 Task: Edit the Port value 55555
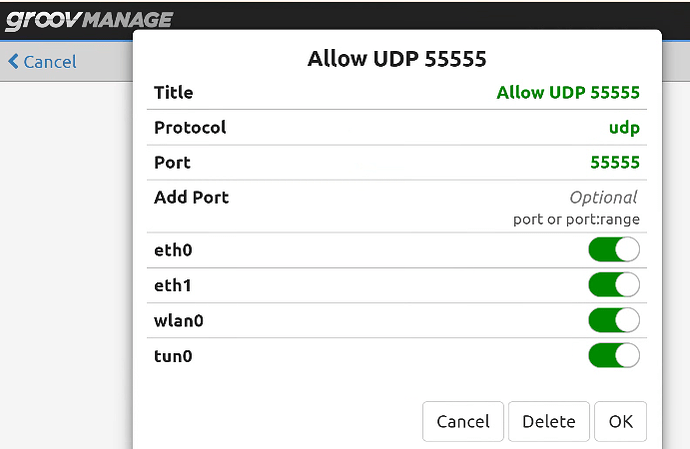pyautogui.click(x=615, y=163)
